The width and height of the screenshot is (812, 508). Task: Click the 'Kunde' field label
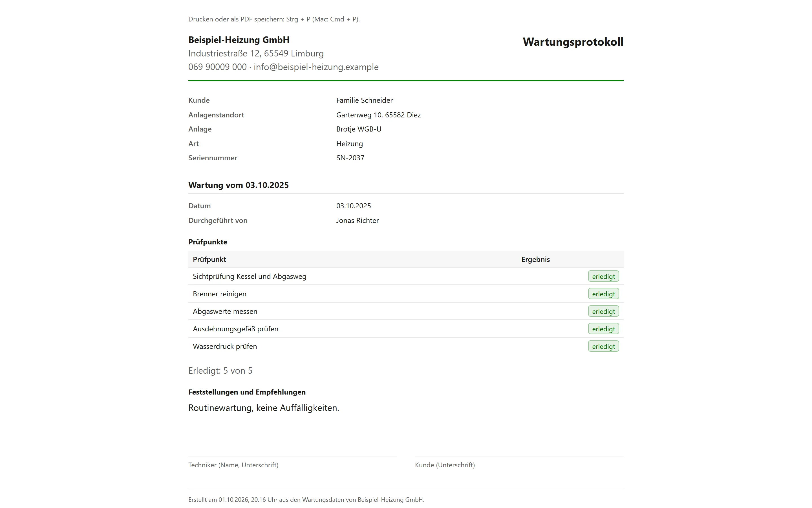coord(199,100)
